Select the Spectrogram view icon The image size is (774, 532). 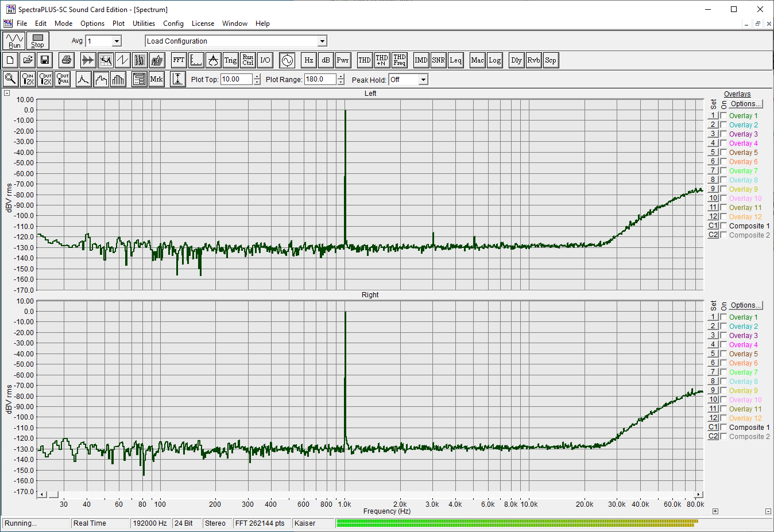click(140, 60)
